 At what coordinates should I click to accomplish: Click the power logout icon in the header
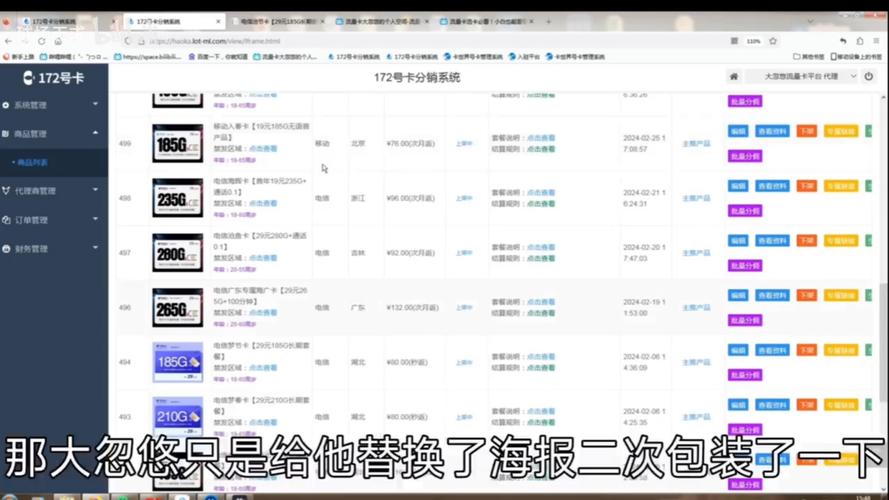(869, 77)
